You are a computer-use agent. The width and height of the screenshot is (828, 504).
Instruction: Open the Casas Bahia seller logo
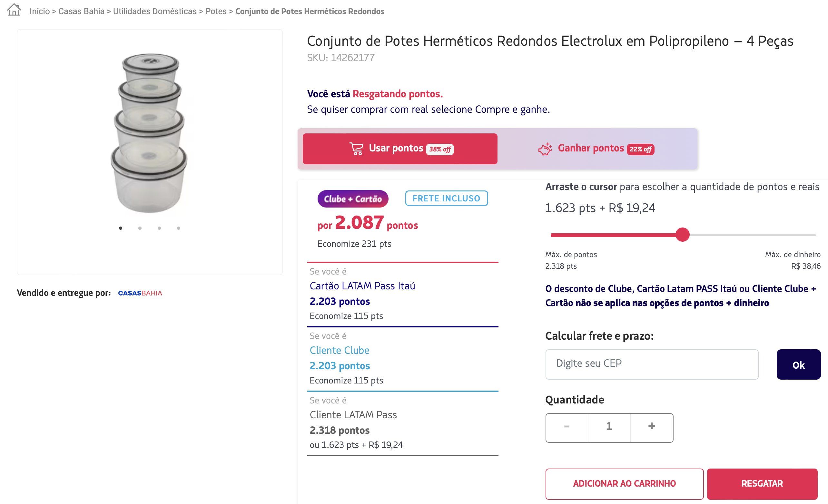pos(140,293)
